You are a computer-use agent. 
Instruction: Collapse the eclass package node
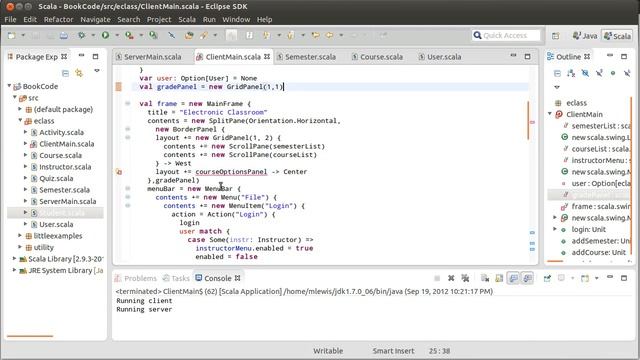[x=20, y=120]
